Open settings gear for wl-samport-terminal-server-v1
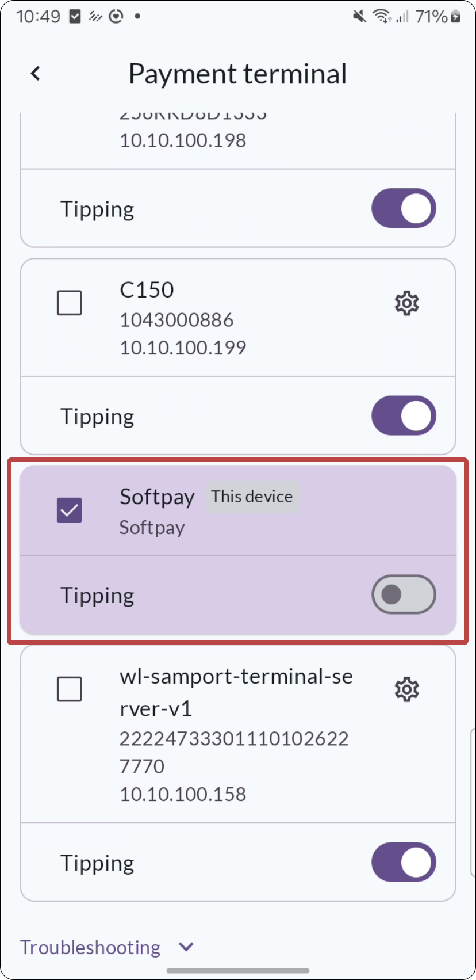 click(x=406, y=689)
